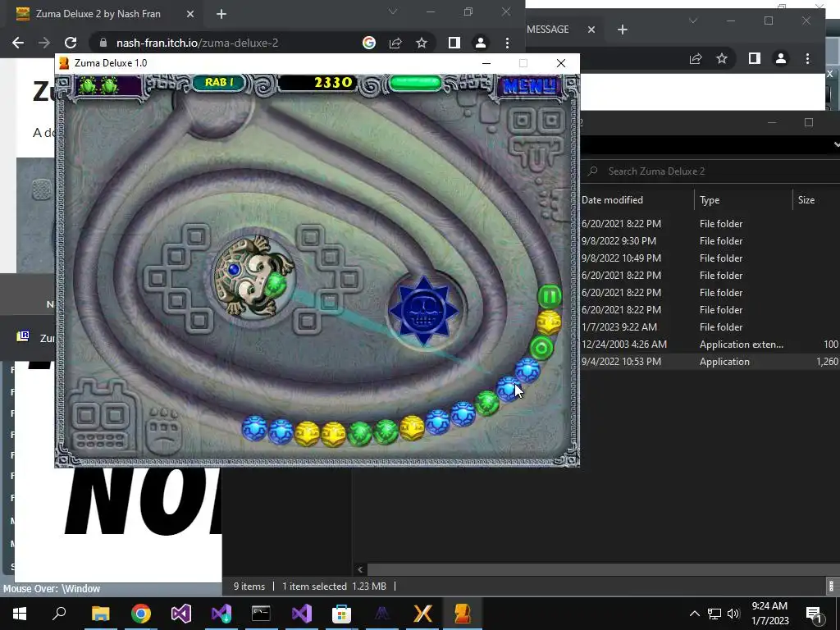Click the green Zuma progress bar

[x=415, y=83]
